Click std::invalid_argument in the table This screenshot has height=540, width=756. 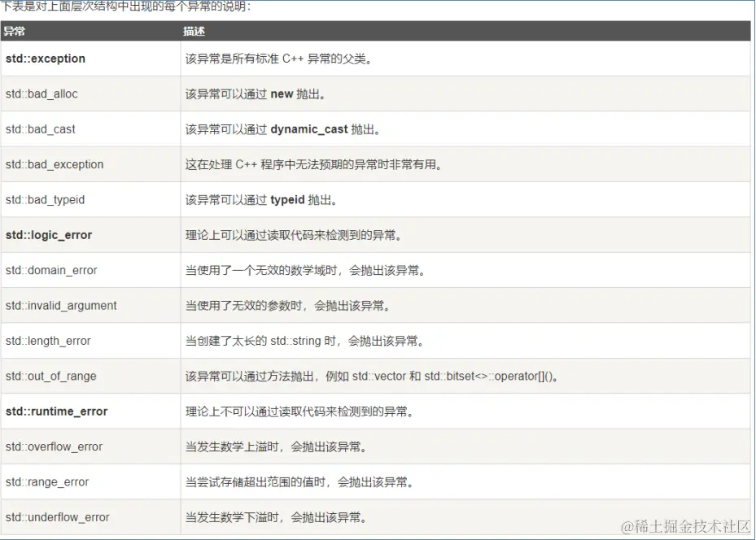[61, 306]
